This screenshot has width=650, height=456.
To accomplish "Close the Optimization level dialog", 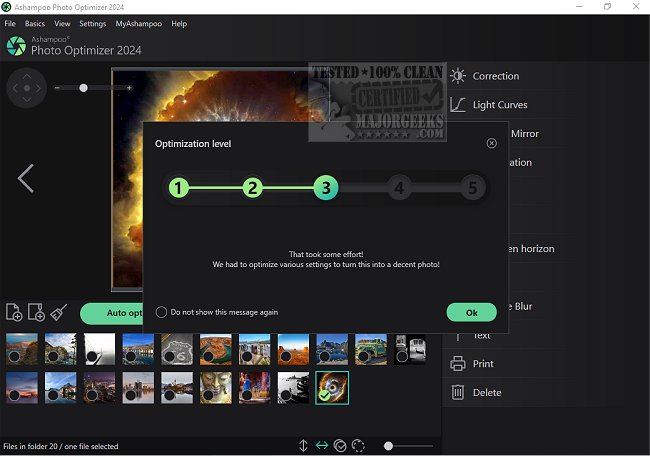I will 491,143.
